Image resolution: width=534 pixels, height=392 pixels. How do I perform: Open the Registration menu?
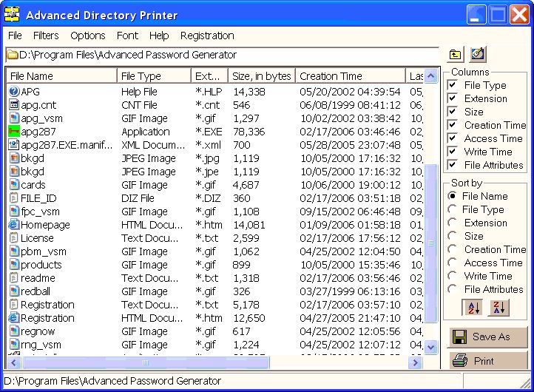click(x=207, y=36)
